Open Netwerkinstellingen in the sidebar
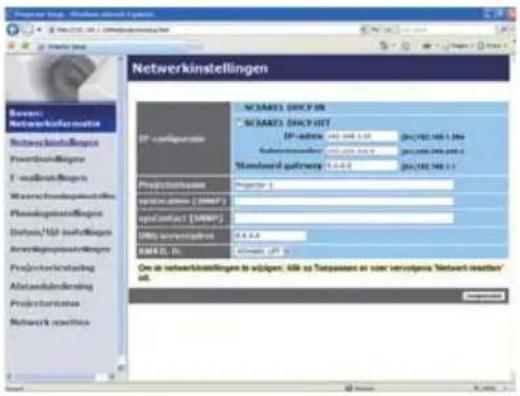This screenshot has height=396, width=520. tap(54, 143)
